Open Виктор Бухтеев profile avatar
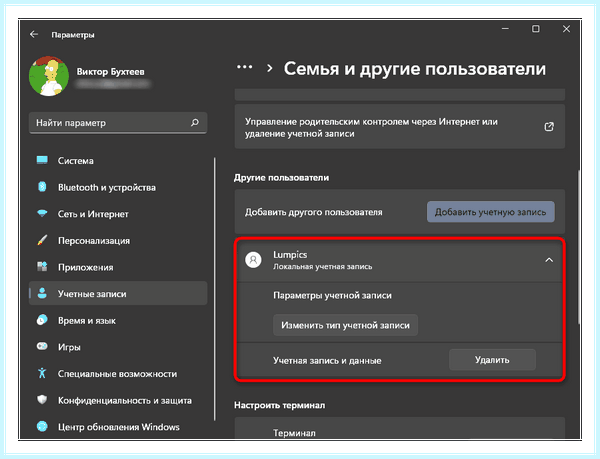 [x=49, y=76]
